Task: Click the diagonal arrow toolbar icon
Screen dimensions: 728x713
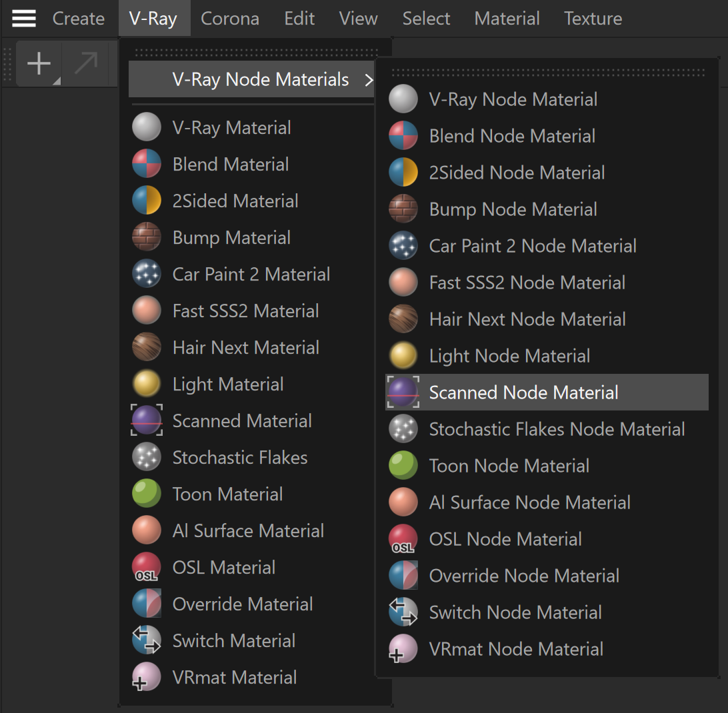Action: 87,63
